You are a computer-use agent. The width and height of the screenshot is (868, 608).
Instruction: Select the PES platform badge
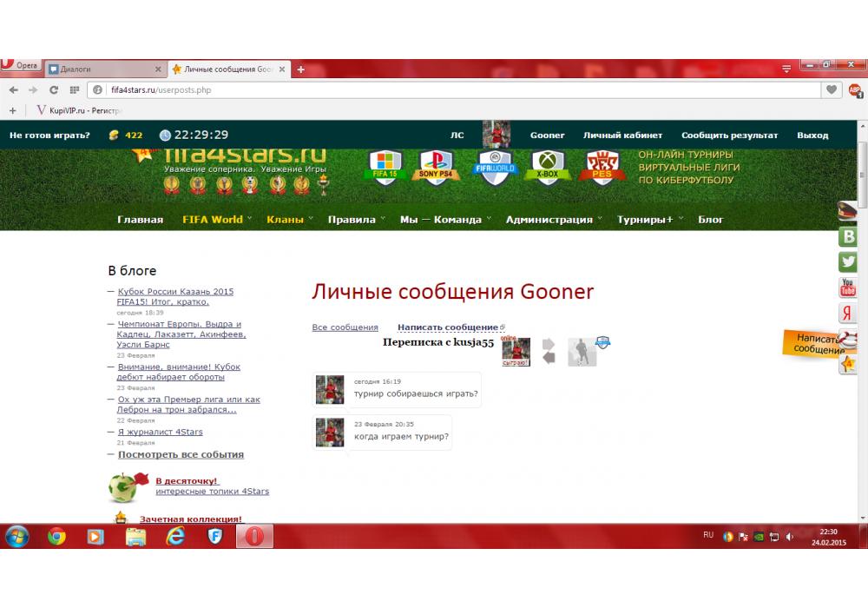(602, 167)
